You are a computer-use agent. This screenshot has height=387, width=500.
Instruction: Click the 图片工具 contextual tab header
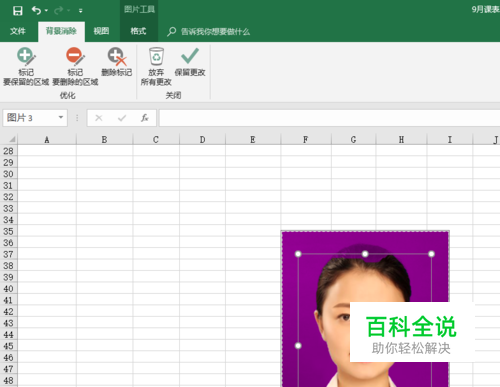click(x=139, y=9)
